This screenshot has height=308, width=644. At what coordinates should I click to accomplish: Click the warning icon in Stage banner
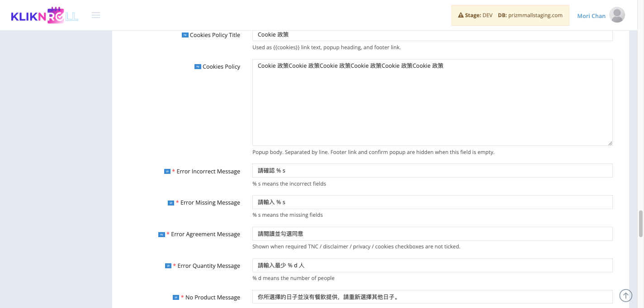point(461,15)
